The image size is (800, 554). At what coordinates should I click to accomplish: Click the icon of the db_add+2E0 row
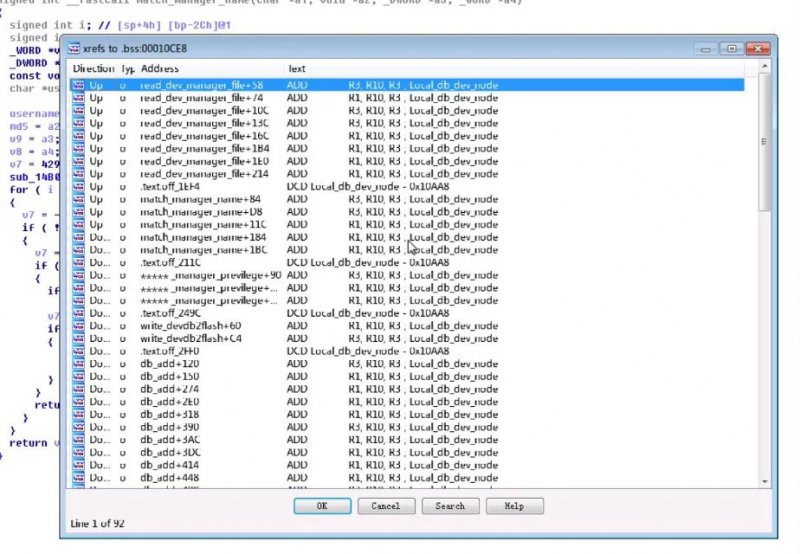[x=78, y=402]
